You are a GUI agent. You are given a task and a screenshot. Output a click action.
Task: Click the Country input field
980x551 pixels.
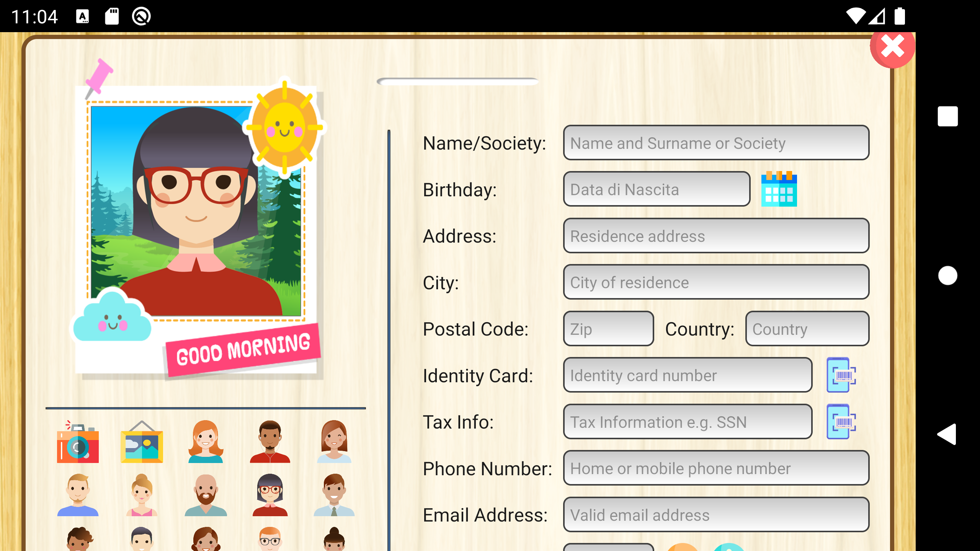807,329
